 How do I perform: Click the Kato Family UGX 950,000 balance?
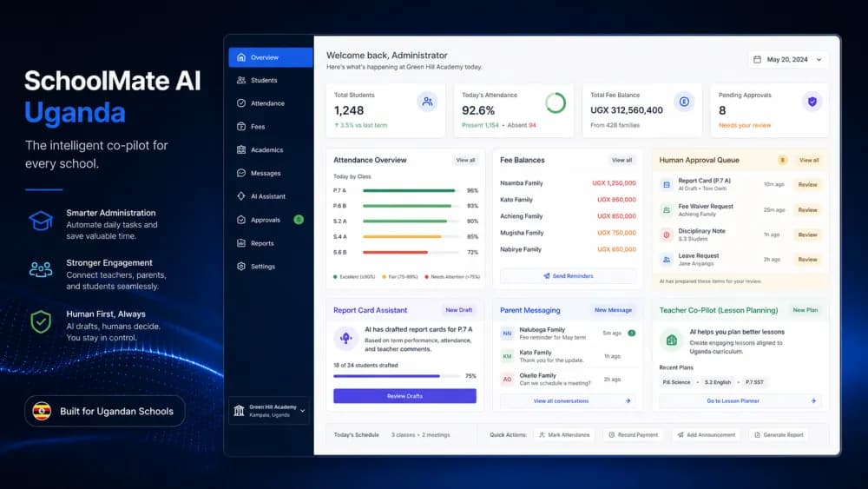click(616, 200)
